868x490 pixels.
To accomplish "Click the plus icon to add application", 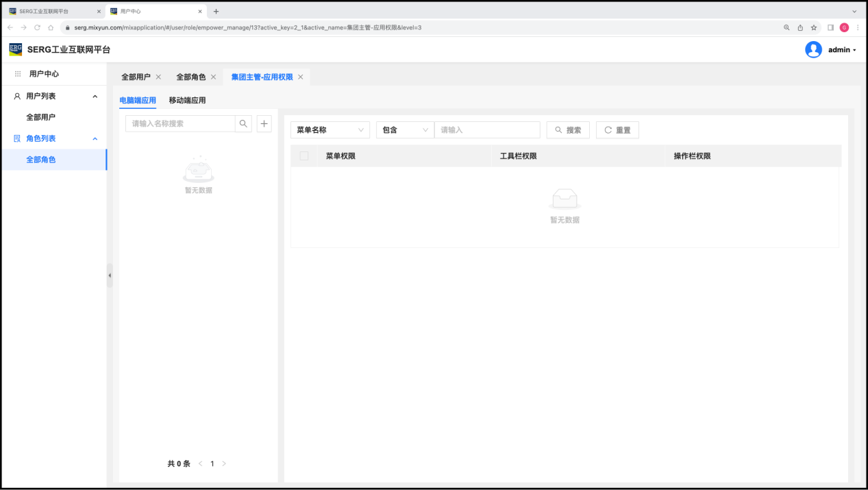I will tap(264, 124).
